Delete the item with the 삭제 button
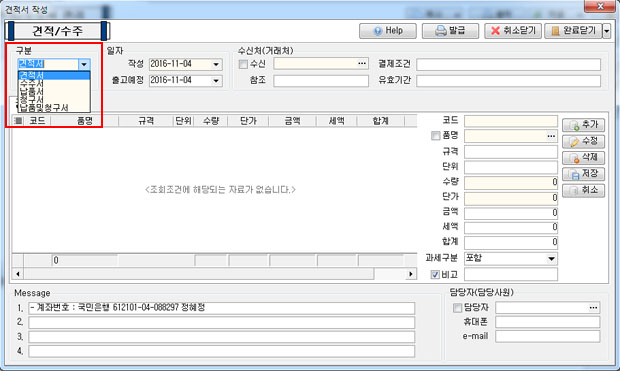 583,157
